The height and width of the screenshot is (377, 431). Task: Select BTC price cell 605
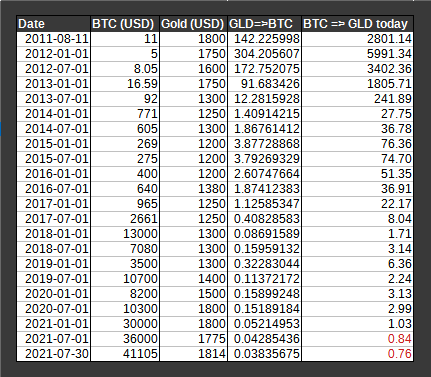[x=125, y=129]
